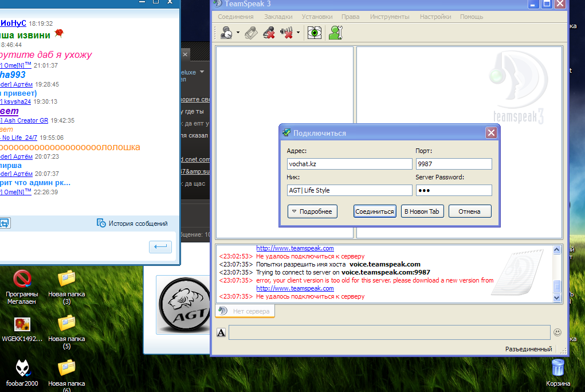The width and height of the screenshot is (585, 392).
Task: Select the WGEKK1492 image file icon
Action: click(22, 330)
